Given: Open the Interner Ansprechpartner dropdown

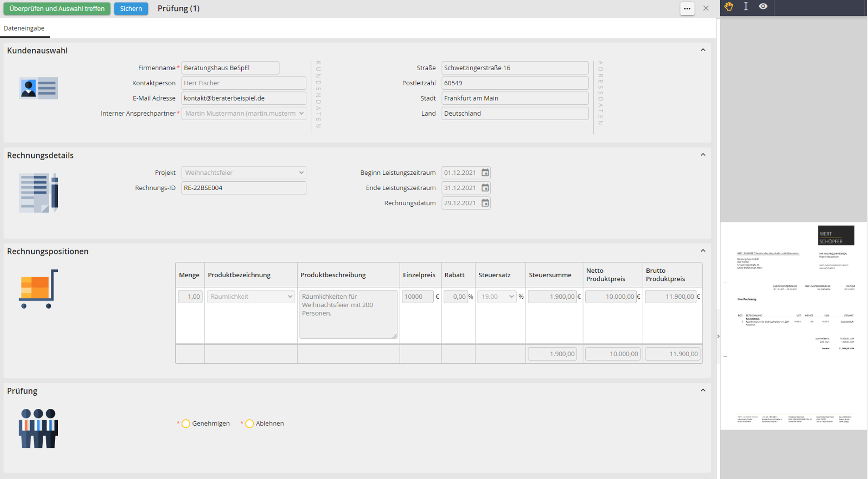Looking at the screenshot, I should tap(244, 113).
